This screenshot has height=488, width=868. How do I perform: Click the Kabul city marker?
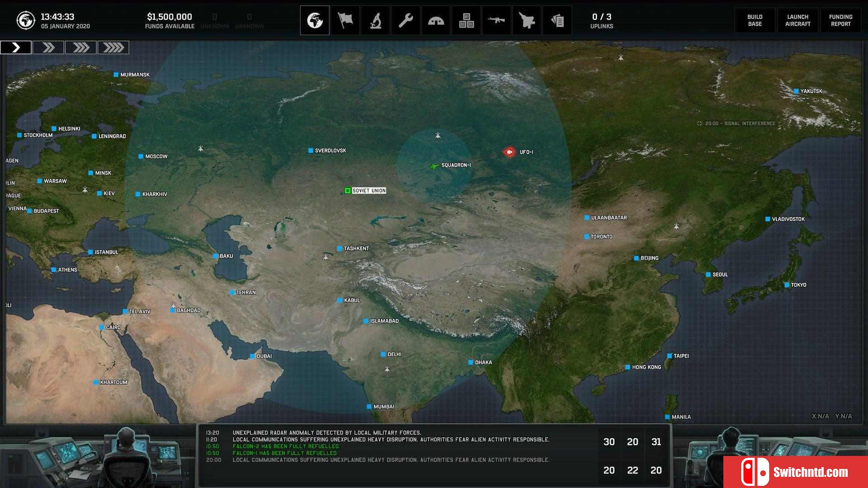[x=340, y=300]
